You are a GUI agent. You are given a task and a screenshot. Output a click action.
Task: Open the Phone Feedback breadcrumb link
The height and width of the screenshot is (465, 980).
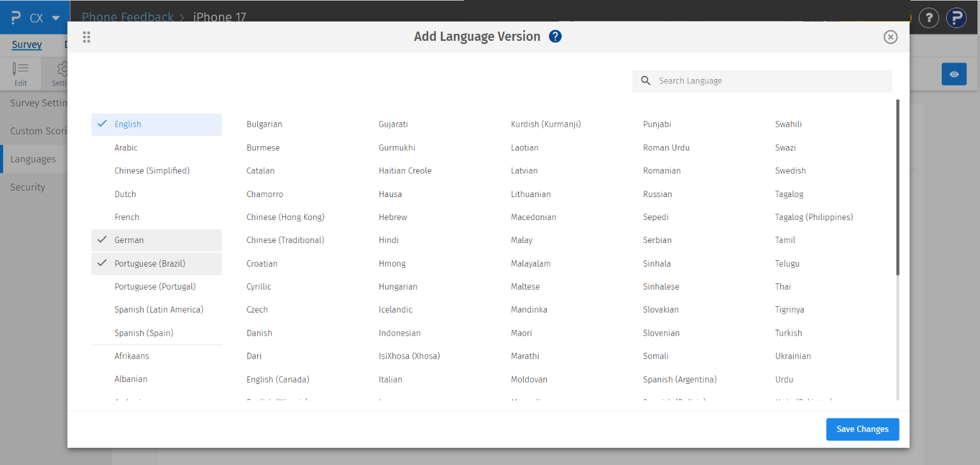point(127,17)
